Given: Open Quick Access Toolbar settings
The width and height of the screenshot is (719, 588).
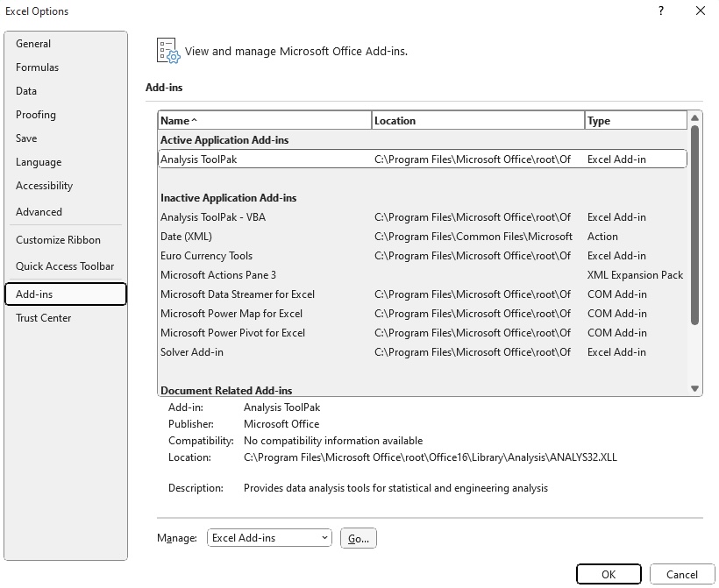Looking at the screenshot, I should [65, 266].
